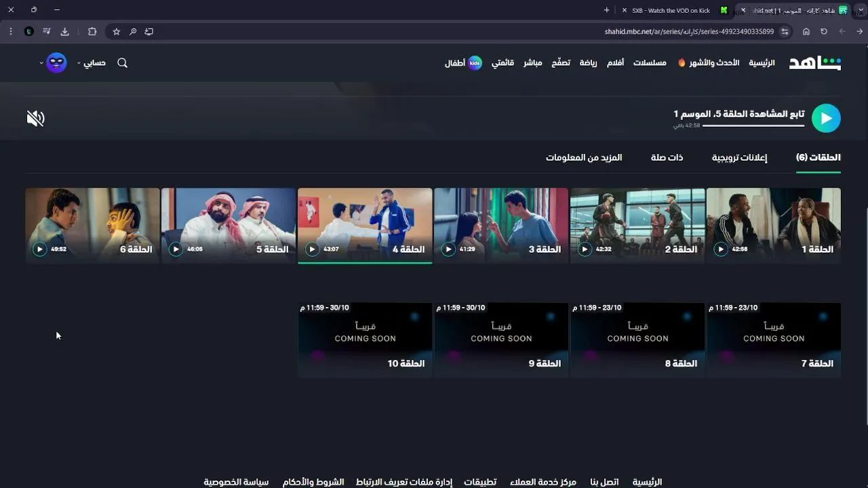Screen dimensions: 868x488
Task: Select the إعلانات ترويجية tab
Action: (x=739, y=157)
